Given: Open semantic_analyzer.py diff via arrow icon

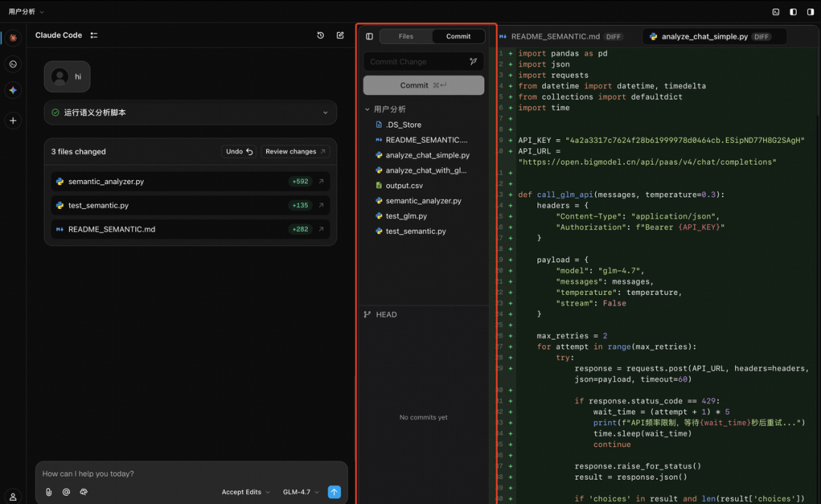Looking at the screenshot, I should [321, 182].
